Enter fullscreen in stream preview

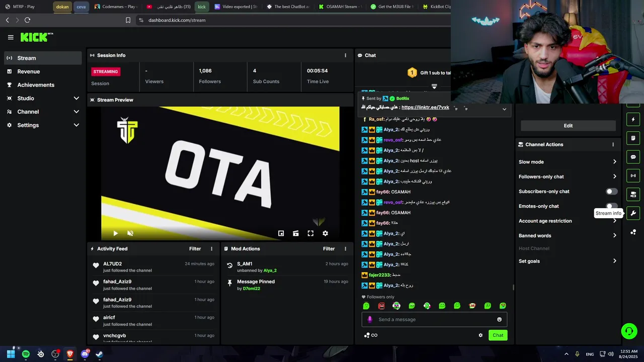pos(310,233)
